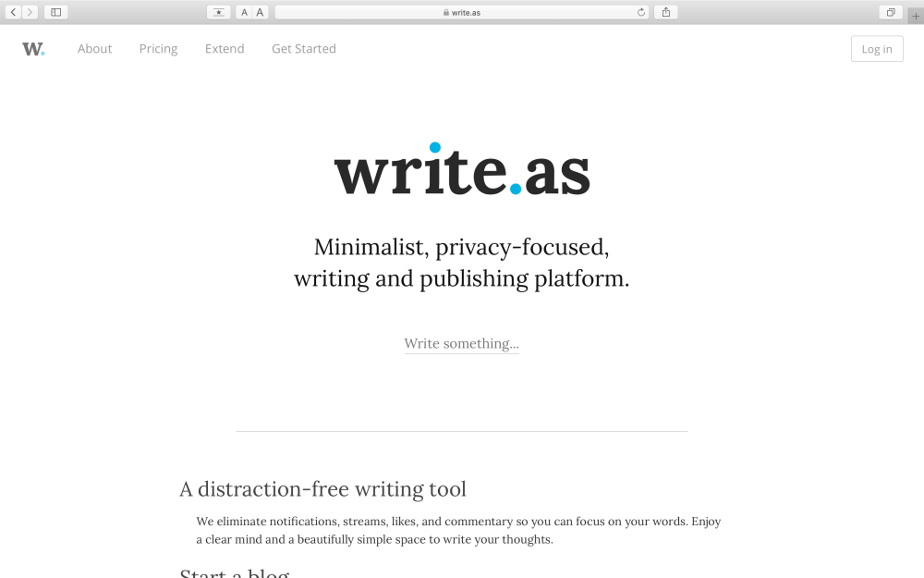Click the 'Minimalist, privacy-focused' tagline text
The height and width of the screenshot is (578, 924).
pyautogui.click(x=461, y=247)
